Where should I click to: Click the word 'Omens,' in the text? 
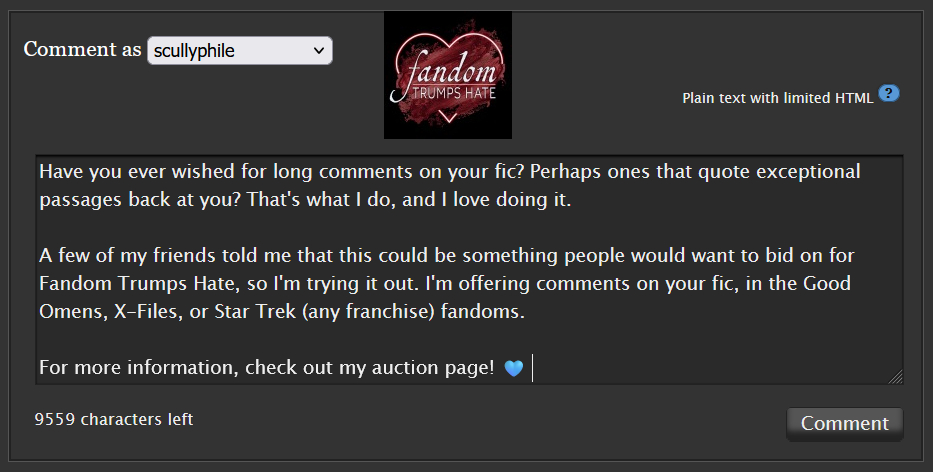74,311
